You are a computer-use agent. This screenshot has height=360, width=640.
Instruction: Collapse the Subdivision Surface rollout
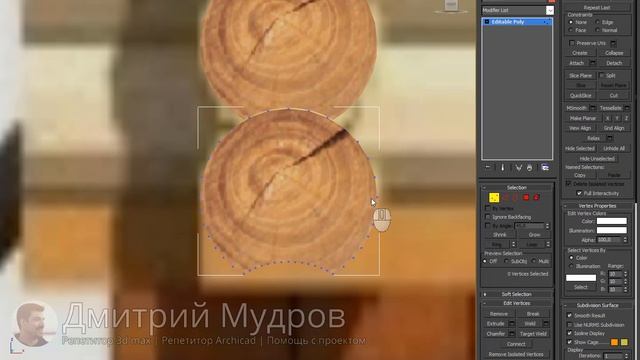597,305
